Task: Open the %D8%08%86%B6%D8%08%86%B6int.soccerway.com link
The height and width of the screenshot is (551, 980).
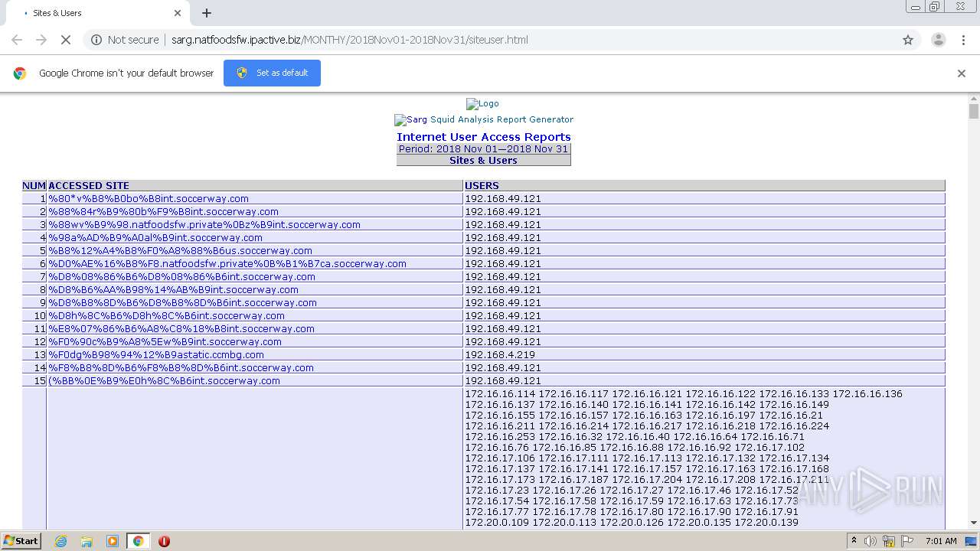Action: tap(181, 276)
